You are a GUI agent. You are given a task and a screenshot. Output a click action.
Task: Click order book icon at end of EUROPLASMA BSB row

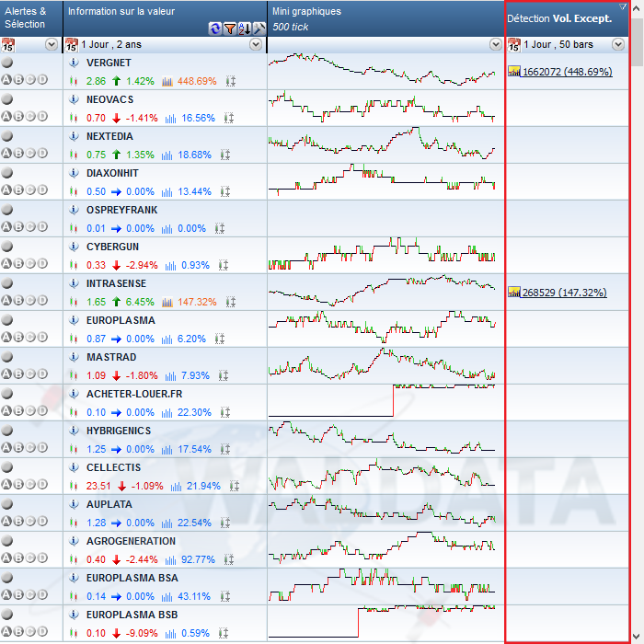[224, 633]
